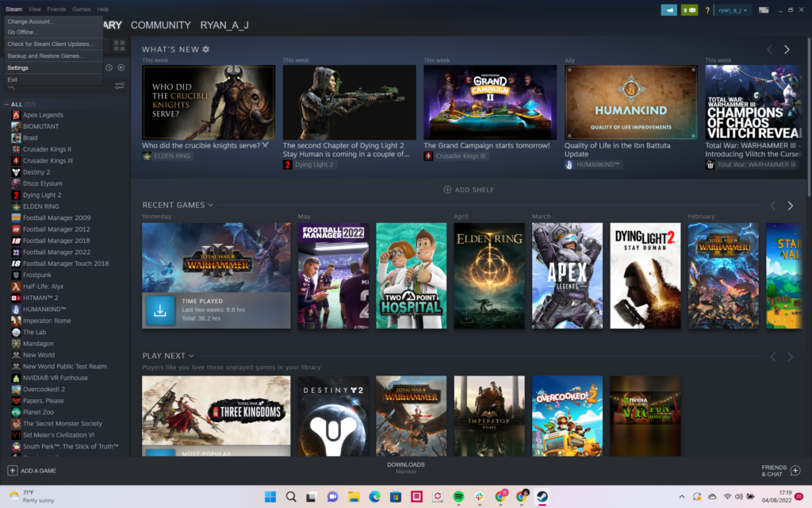Collapse the ALL games category

point(6,104)
